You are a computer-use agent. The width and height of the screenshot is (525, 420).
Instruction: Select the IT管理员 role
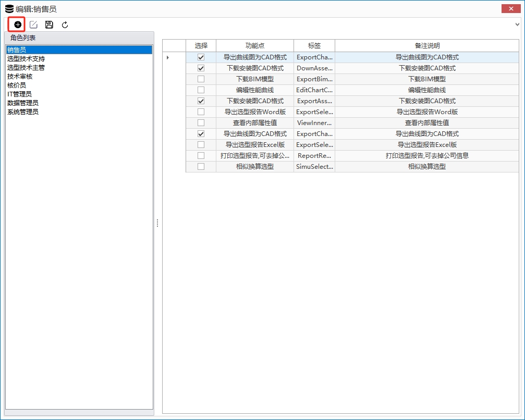click(79, 94)
